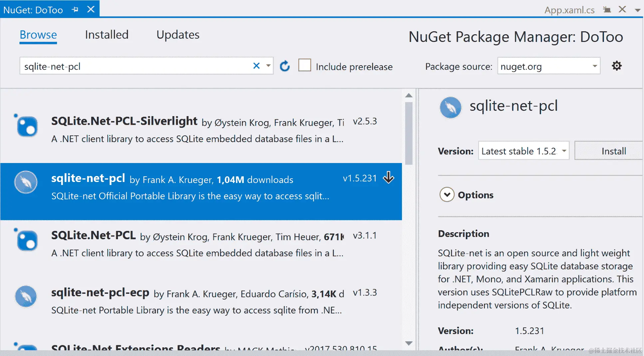This screenshot has height=356, width=644.
Task: Switch to the Browse tab
Action: pyautogui.click(x=38, y=35)
